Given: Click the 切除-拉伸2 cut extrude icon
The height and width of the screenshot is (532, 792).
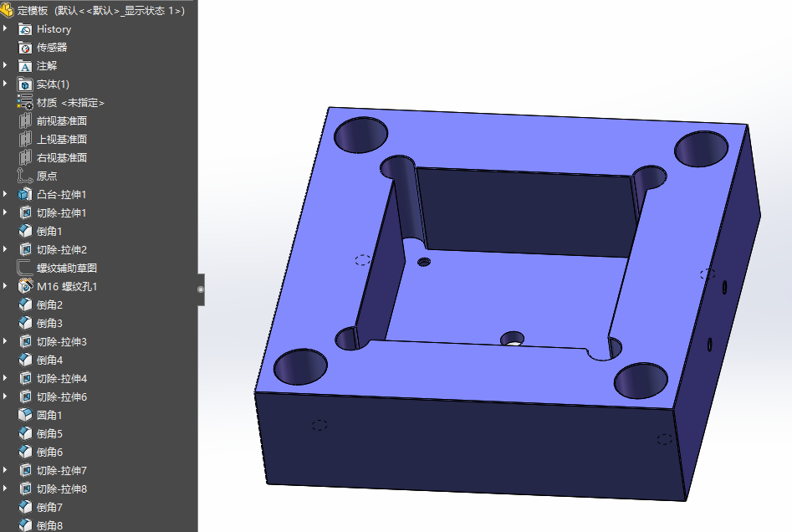Looking at the screenshot, I should click(x=25, y=249).
